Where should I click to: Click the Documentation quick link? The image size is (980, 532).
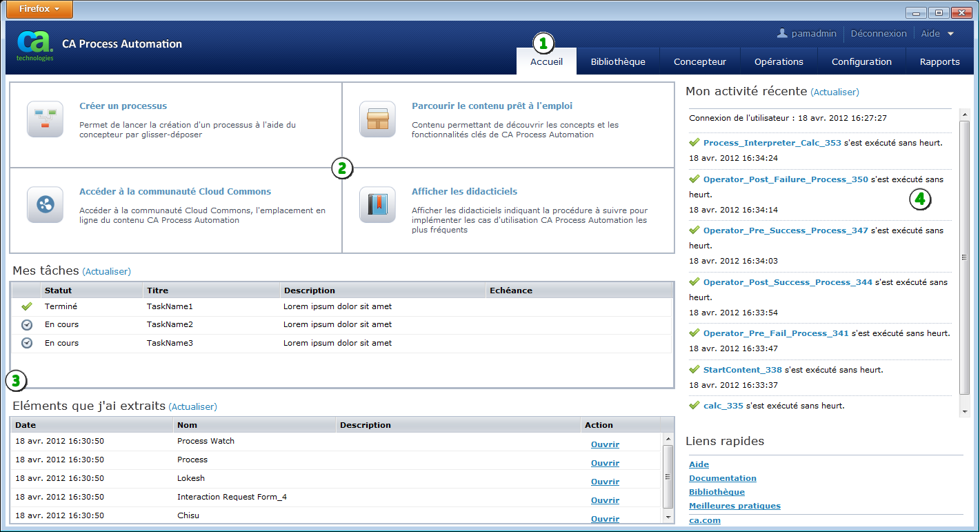(x=722, y=478)
